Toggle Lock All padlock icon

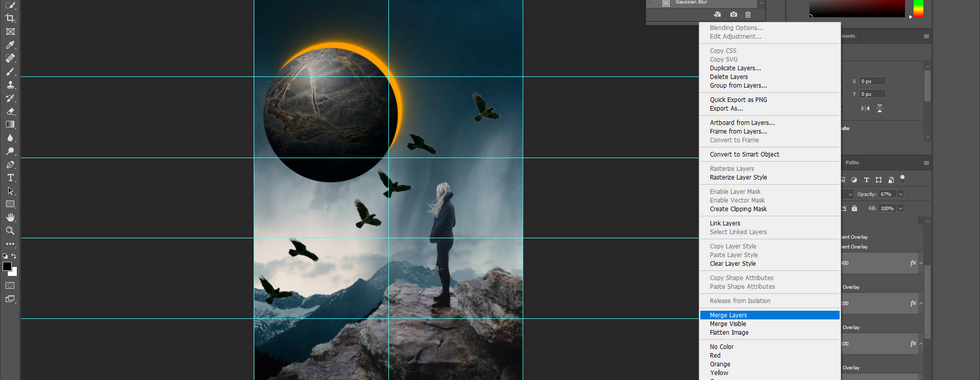pos(854,208)
